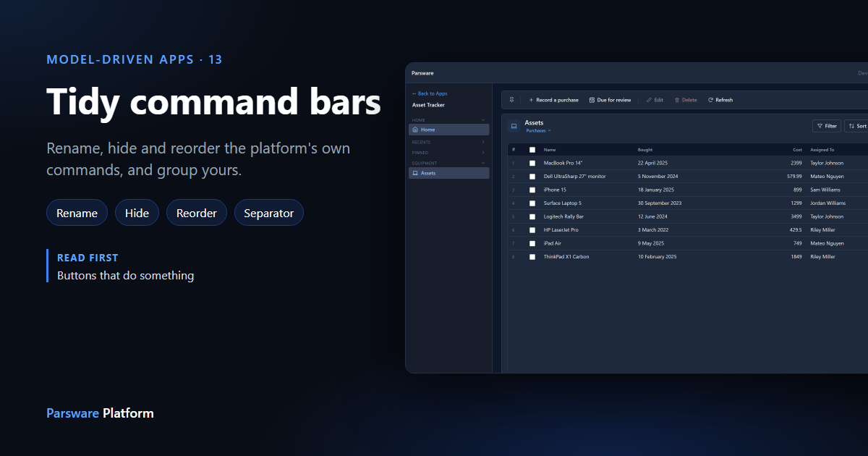This screenshot has width=868, height=456.
Task: Tick the iPhone 15 row checkbox
Action: click(532, 190)
